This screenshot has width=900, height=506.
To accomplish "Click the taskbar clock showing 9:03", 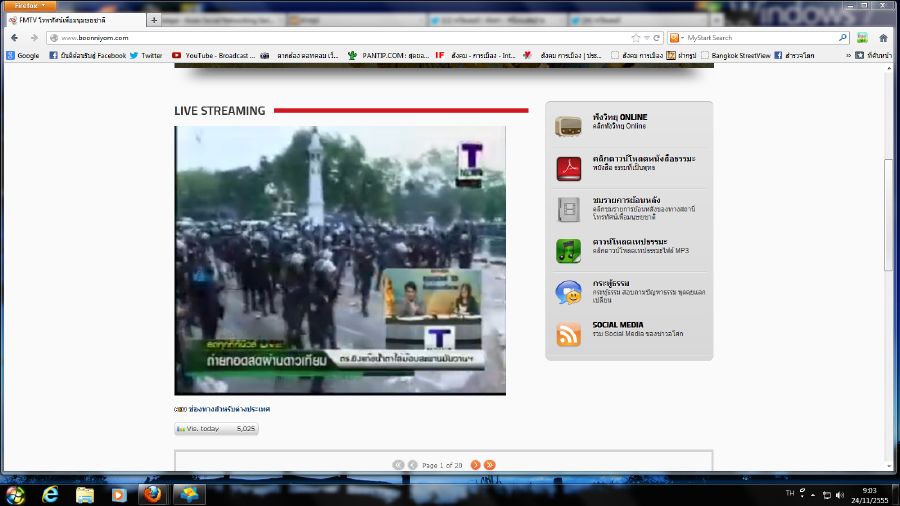I will 870,495.
